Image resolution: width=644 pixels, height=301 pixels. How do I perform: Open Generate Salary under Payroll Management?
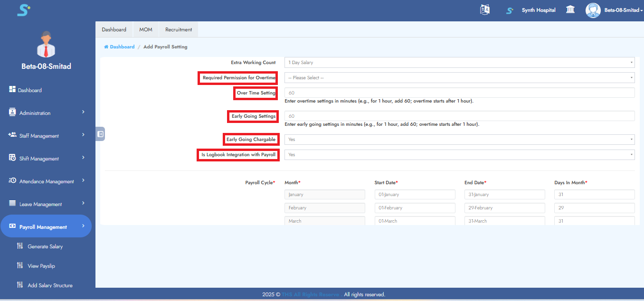tap(45, 246)
